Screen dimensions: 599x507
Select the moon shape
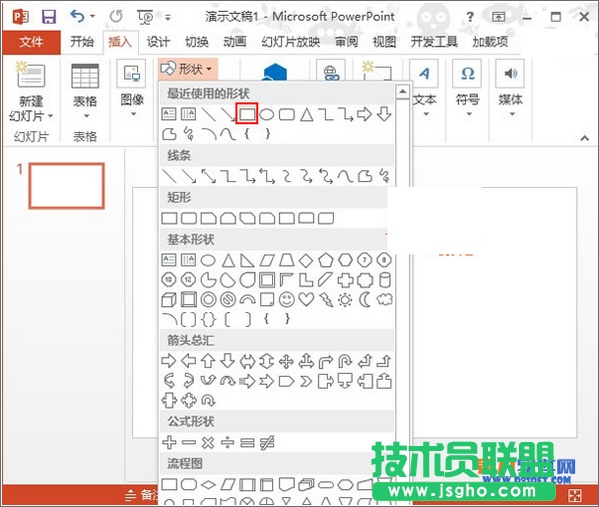[x=365, y=300]
